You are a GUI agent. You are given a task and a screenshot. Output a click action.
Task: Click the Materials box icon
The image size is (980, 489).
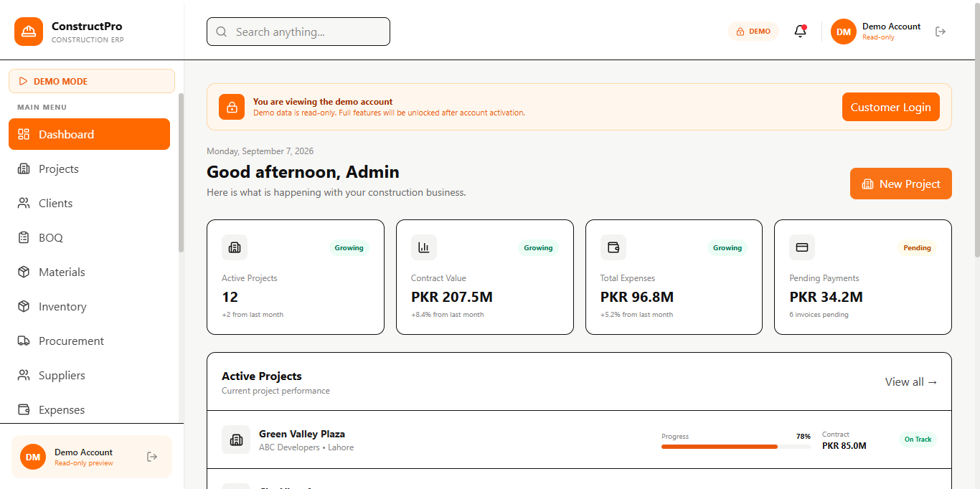coord(24,272)
